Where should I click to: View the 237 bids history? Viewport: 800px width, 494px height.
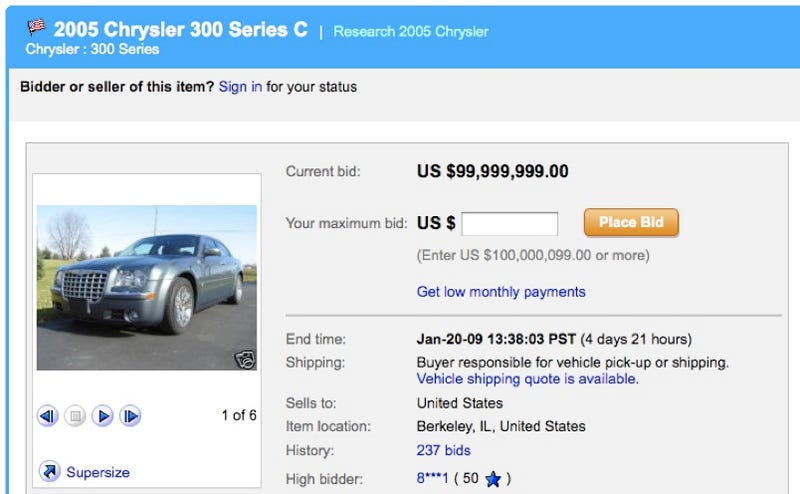coord(443,451)
